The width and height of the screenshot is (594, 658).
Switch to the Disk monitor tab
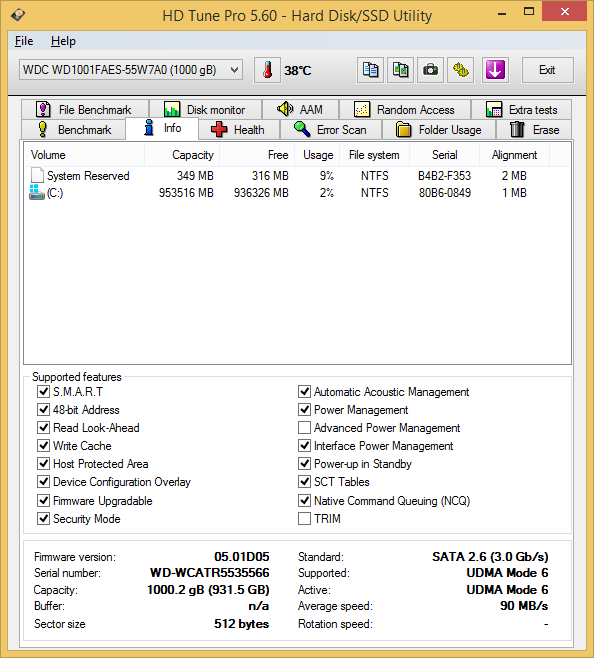[205, 110]
